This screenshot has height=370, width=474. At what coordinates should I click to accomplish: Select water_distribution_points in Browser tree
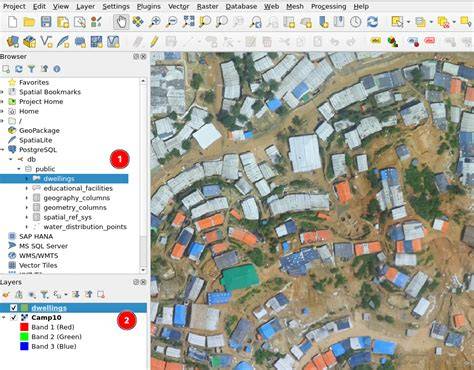[85, 227]
